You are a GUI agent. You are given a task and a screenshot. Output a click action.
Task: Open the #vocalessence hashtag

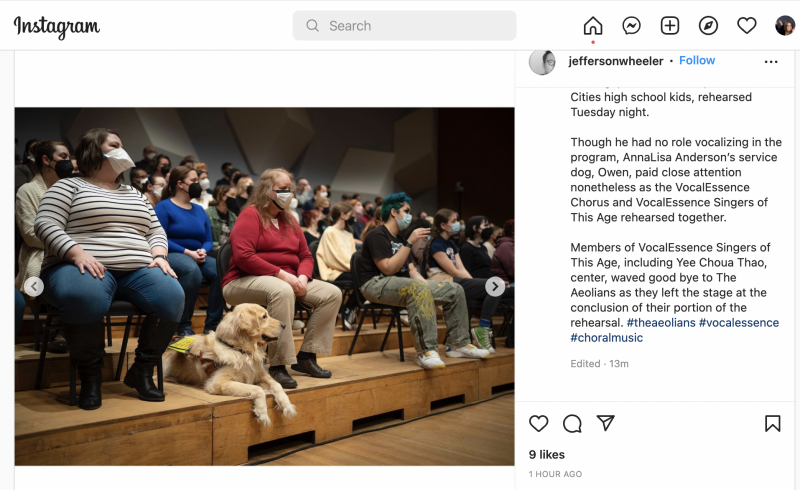[x=739, y=323]
